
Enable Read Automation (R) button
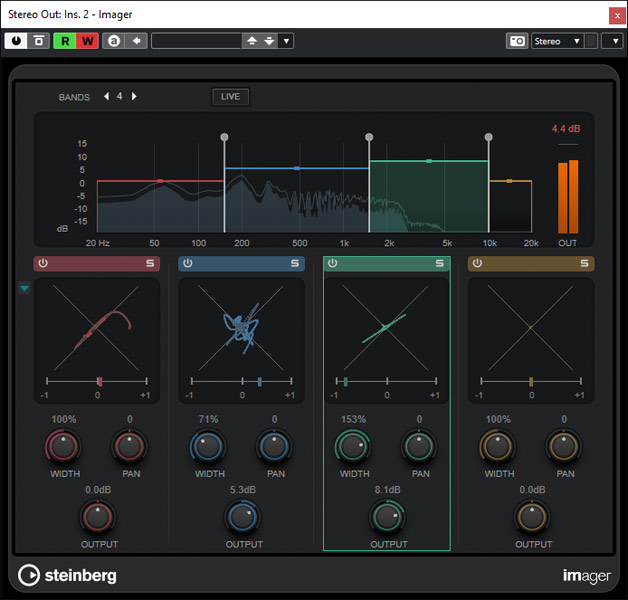pyautogui.click(x=65, y=41)
